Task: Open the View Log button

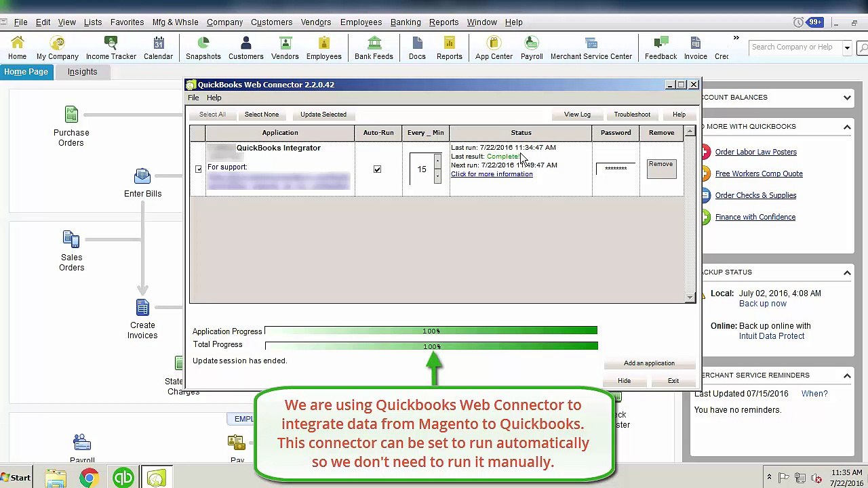Action: click(x=577, y=115)
